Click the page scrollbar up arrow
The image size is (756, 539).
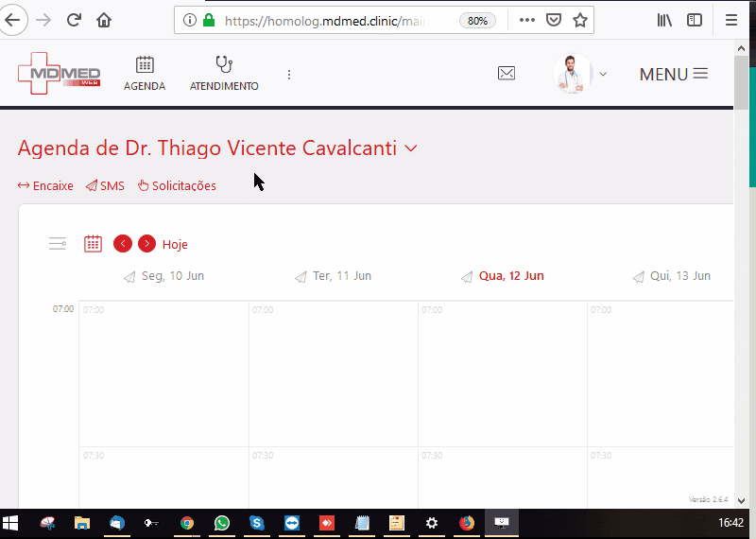tap(741, 48)
